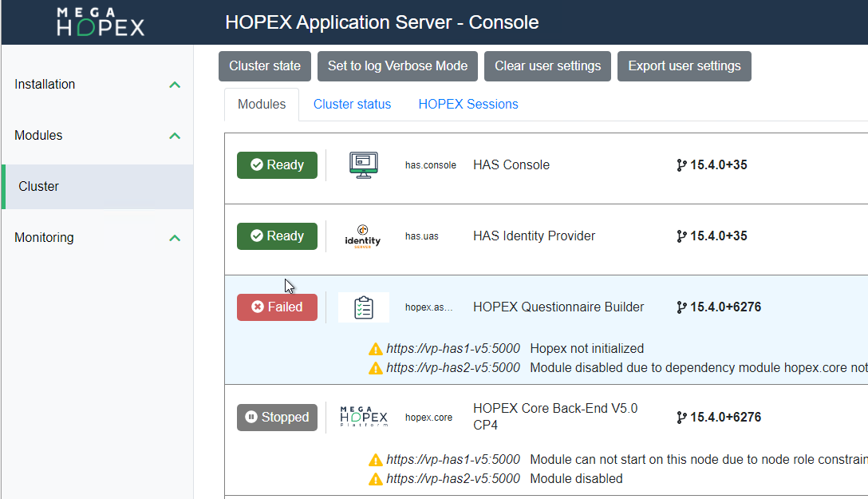The image size is (868, 499).
Task: Expand the Monitoring section chevron
Action: pyautogui.click(x=175, y=238)
